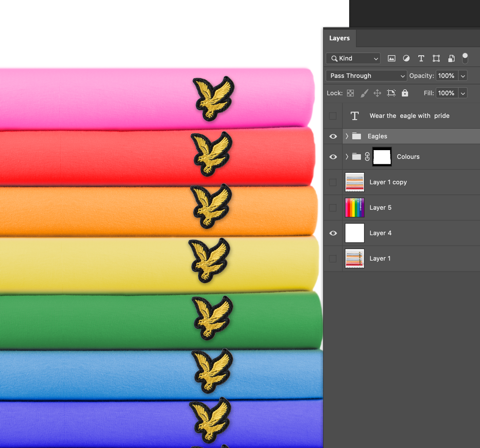Viewport: 480px width, 448px height.
Task: Select Layer 1 thumbnail
Action: (355, 258)
